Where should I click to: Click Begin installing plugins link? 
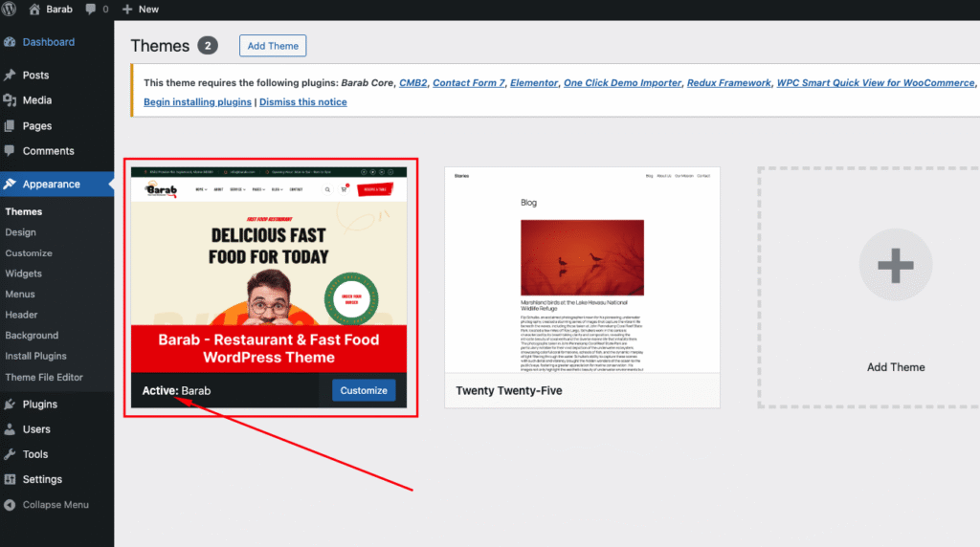pyautogui.click(x=197, y=101)
